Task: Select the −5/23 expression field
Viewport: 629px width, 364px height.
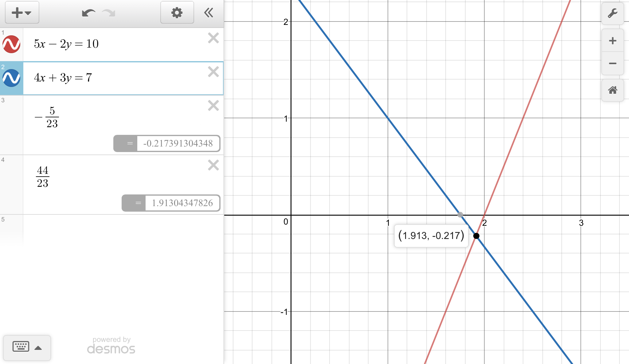Action: (92, 117)
